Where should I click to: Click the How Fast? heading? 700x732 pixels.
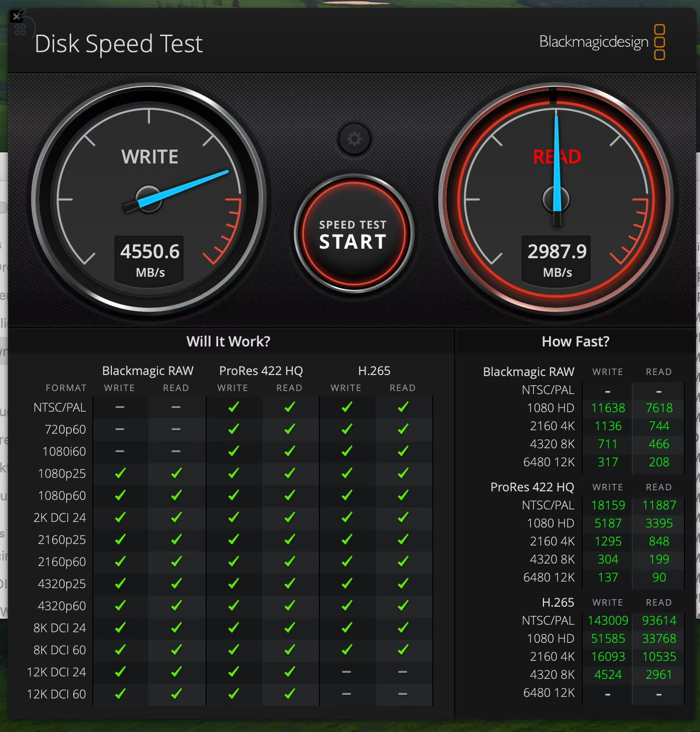[575, 341]
